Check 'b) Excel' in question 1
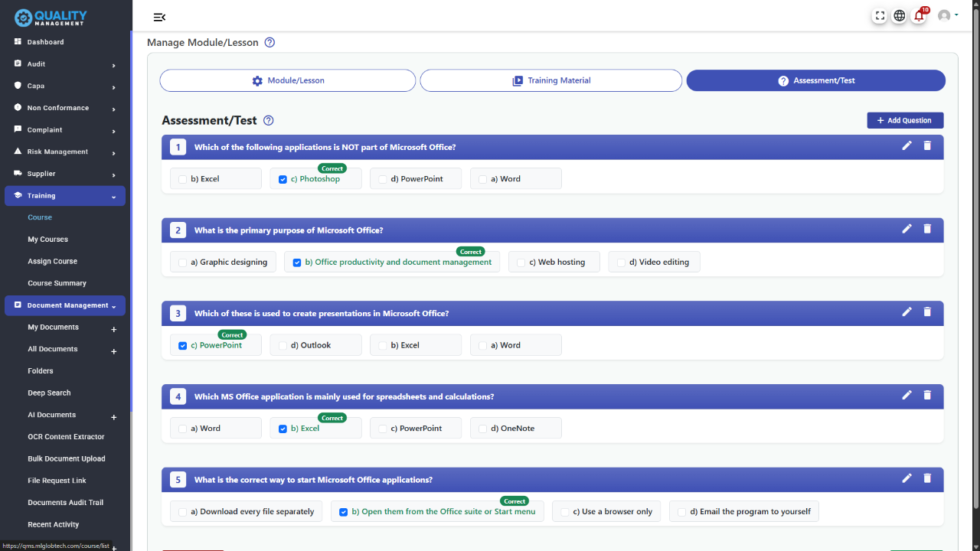 (x=182, y=179)
